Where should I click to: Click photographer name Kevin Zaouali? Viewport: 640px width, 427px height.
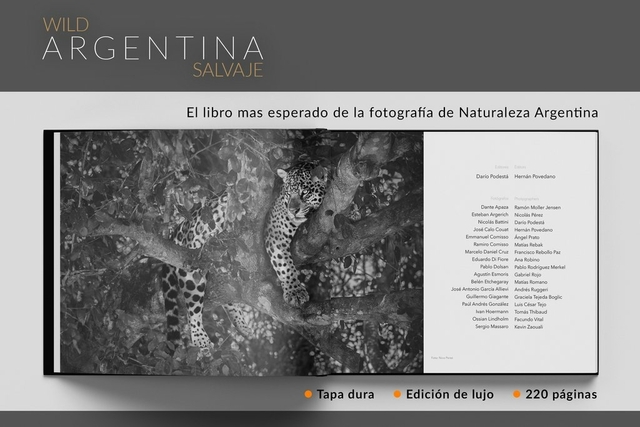534,327
